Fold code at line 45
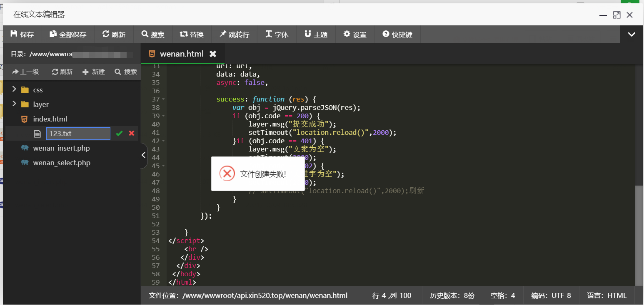Image resolution: width=644 pixels, height=305 pixels. point(163,166)
